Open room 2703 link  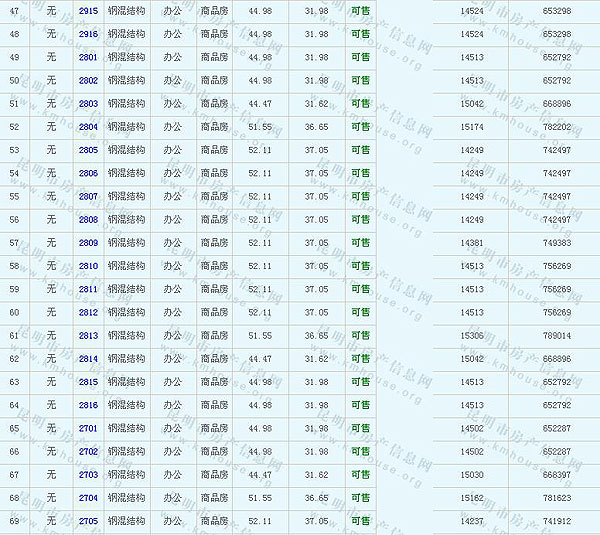tap(88, 475)
